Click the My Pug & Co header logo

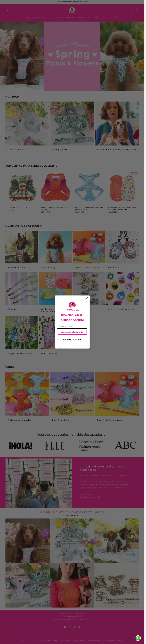click(x=72, y=10)
